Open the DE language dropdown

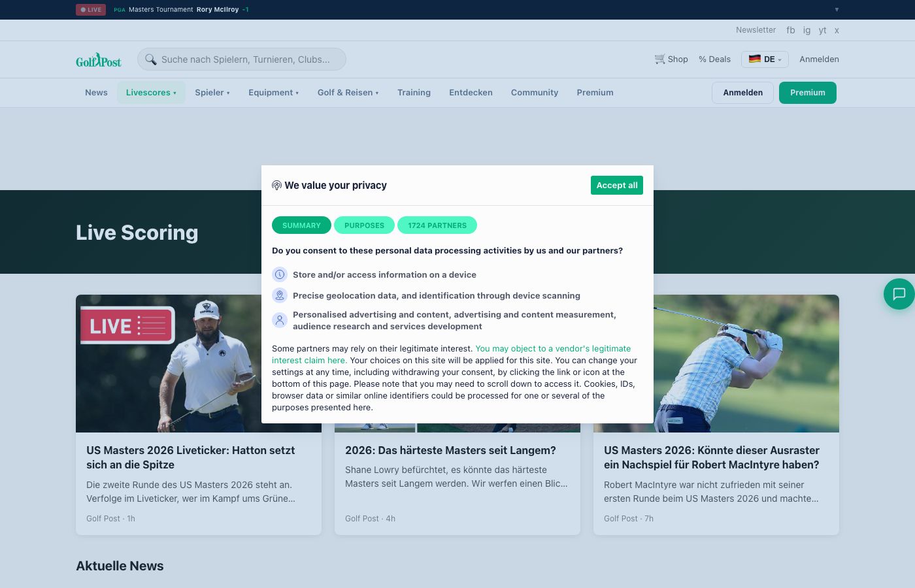pyautogui.click(x=765, y=59)
